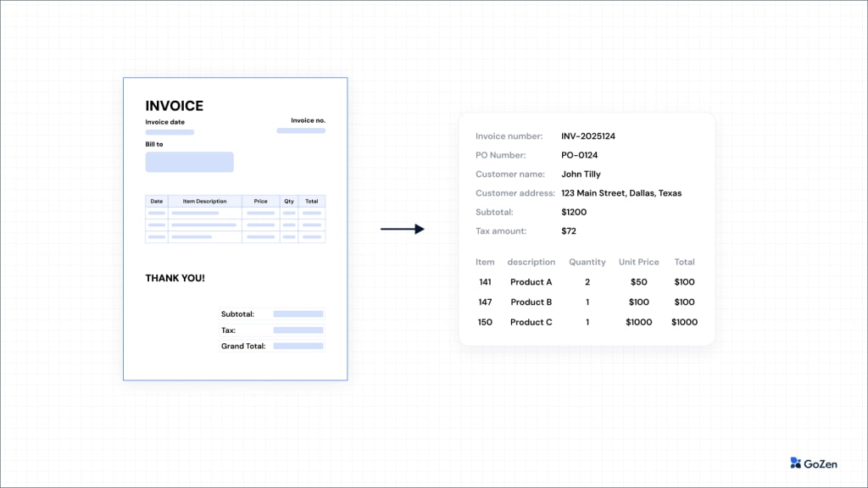
Task: Expand the Qty column header
Action: coord(288,201)
